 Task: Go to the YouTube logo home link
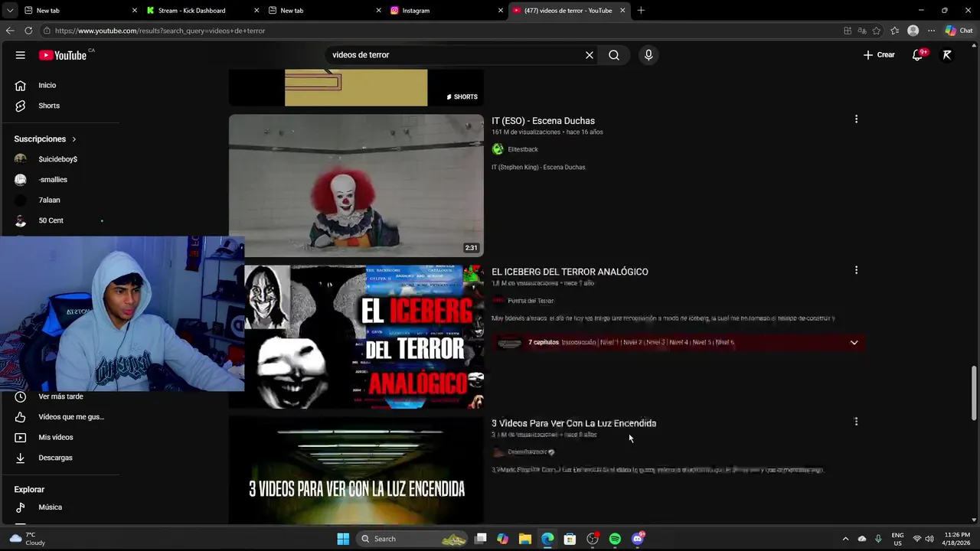(x=63, y=55)
